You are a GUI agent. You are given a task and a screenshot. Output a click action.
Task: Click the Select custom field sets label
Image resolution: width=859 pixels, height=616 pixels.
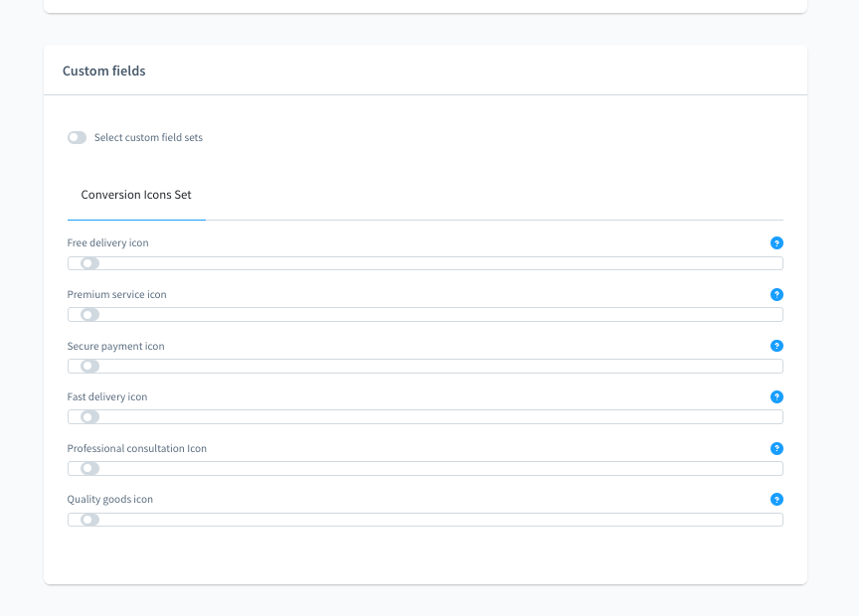[x=148, y=137]
